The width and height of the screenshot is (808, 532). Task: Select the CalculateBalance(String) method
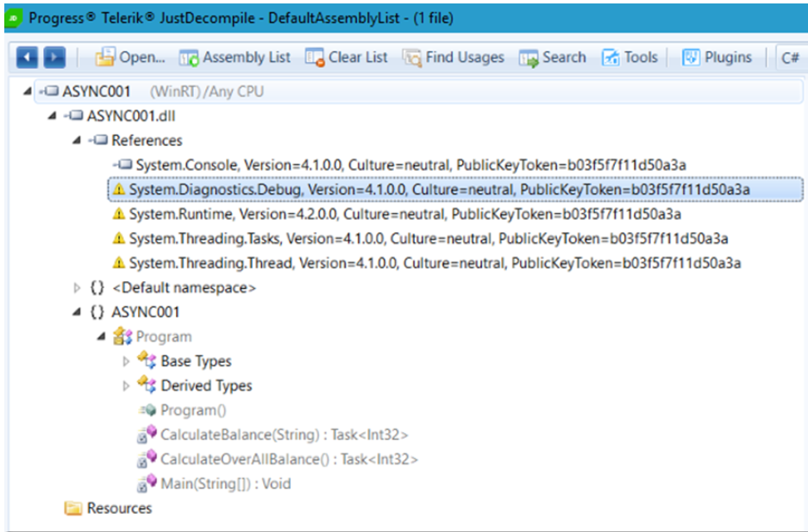[x=285, y=435]
